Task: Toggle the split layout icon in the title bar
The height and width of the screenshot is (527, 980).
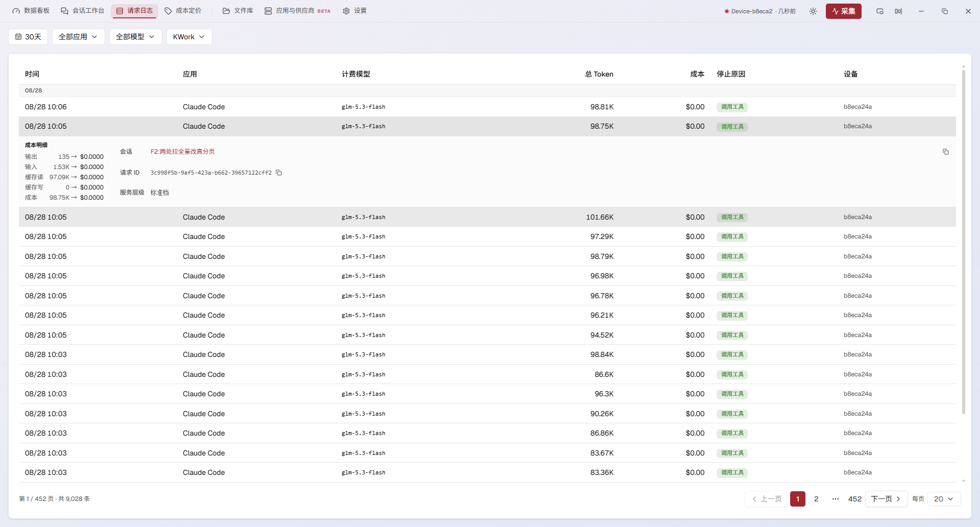Action: 898,11
